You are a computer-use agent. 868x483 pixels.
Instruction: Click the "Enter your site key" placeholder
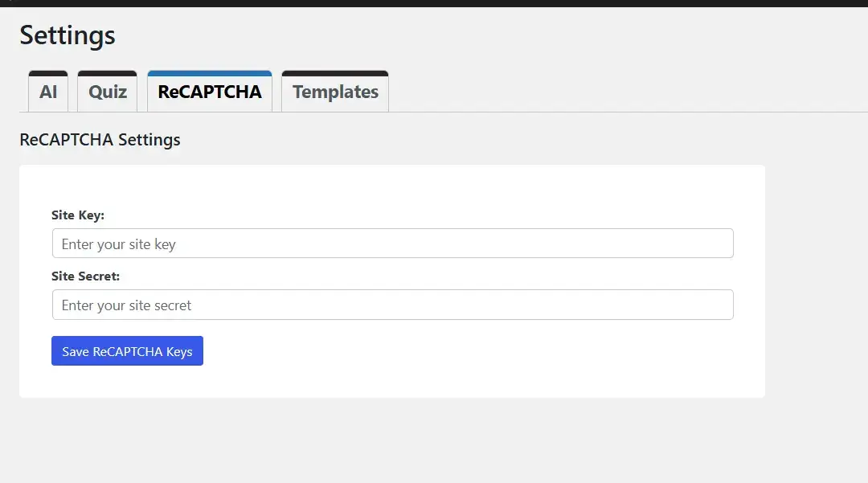(x=119, y=244)
